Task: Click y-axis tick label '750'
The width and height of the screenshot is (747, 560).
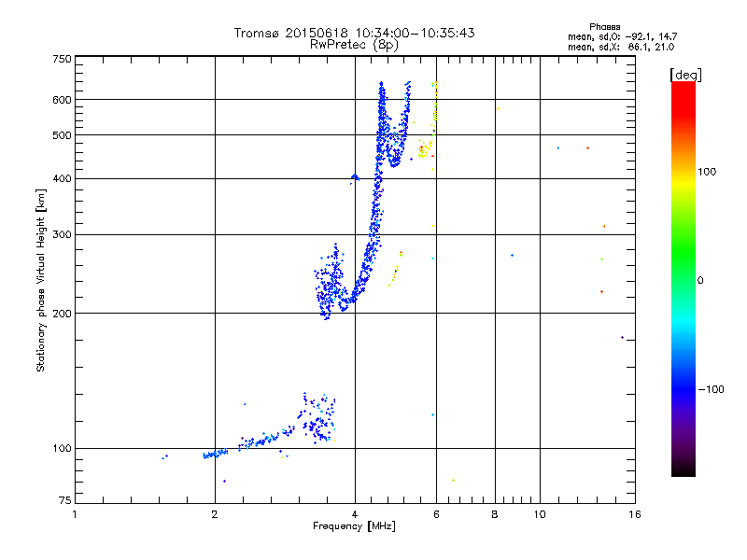Action: [62, 59]
